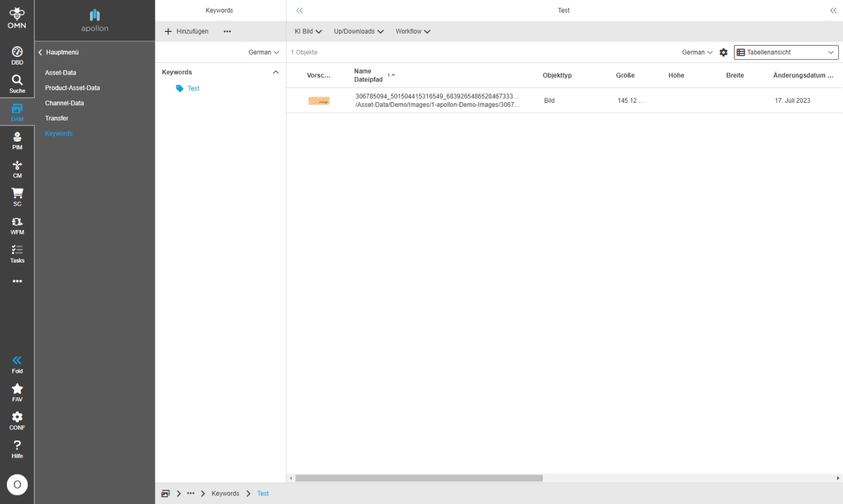Select Asset-Data in the main menu
The width and height of the screenshot is (843, 504).
coord(60,73)
